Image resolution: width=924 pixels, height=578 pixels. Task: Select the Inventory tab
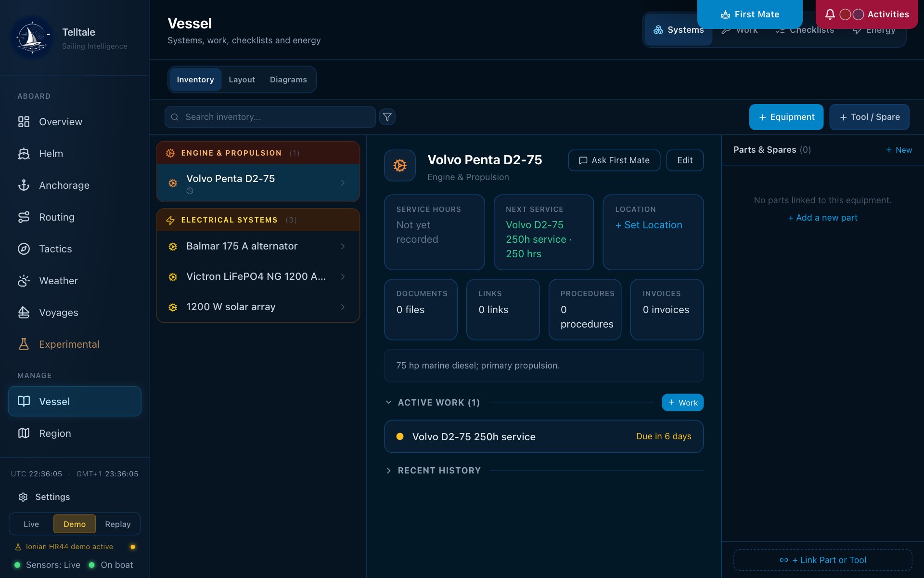click(x=195, y=79)
